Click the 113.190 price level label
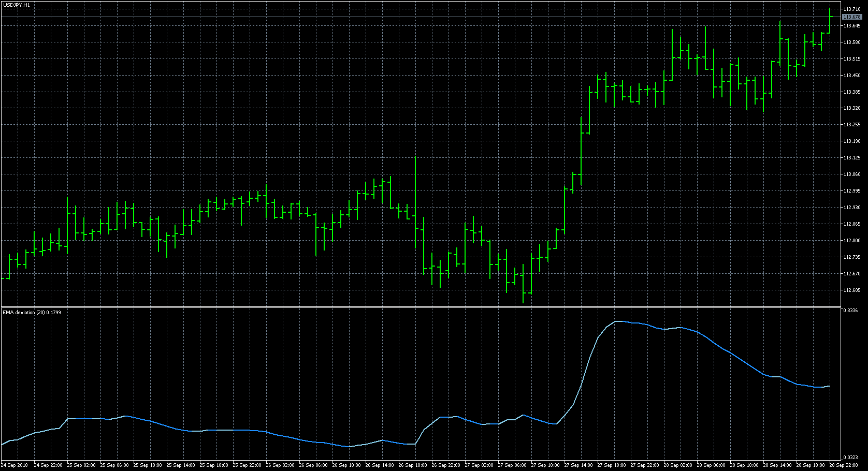Screen dimensions: 868x471 (852, 141)
